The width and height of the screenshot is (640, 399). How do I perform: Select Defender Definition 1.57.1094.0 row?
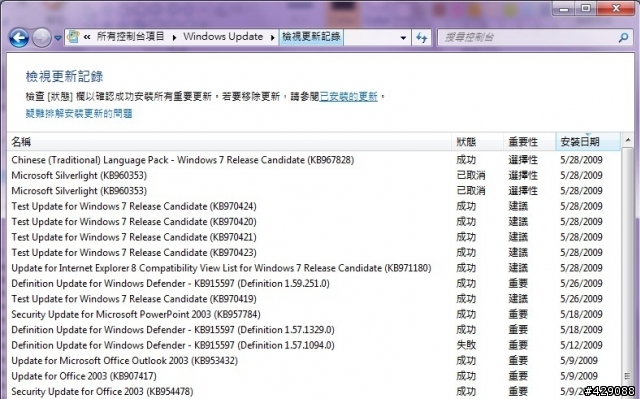coord(314,346)
